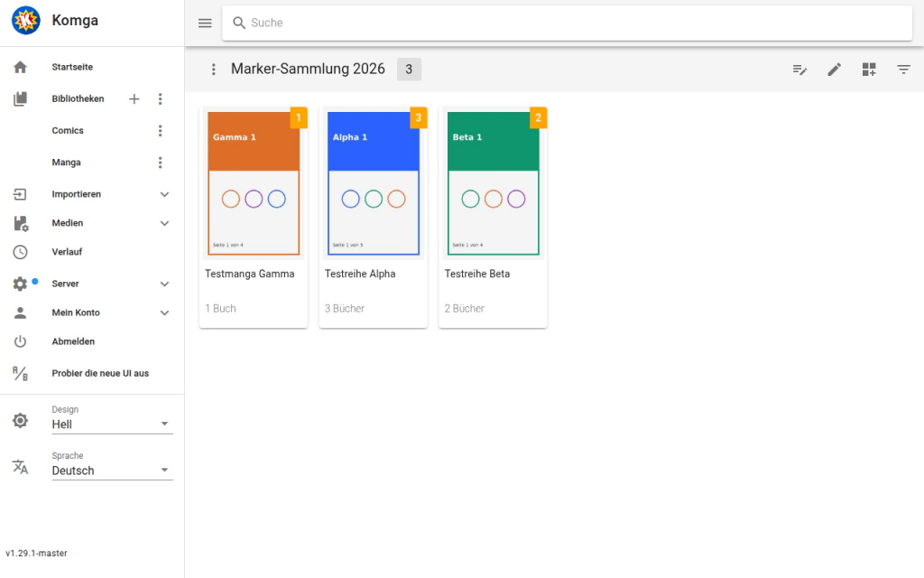Click the Komga logo icon

pos(26,21)
